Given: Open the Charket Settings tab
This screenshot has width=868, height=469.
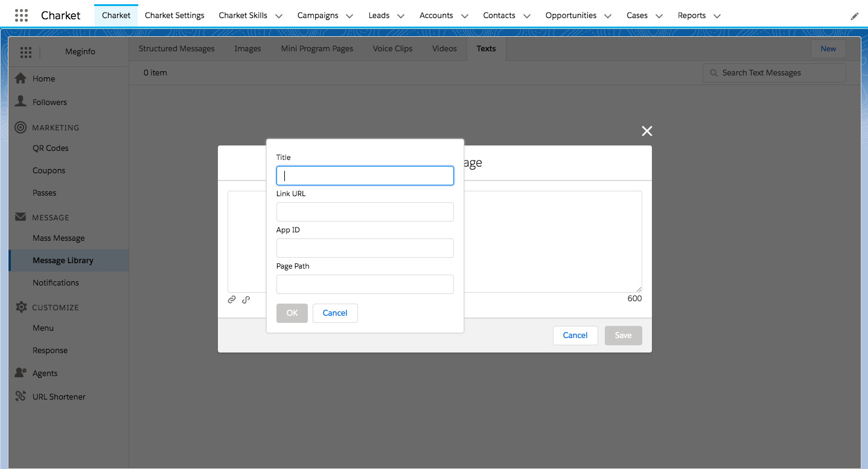Looking at the screenshot, I should [174, 15].
